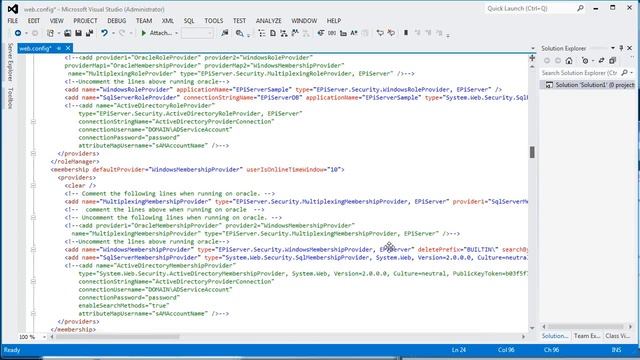Pin the web.config tab
This screenshot has width=640, height=360.
[x=59, y=48]
